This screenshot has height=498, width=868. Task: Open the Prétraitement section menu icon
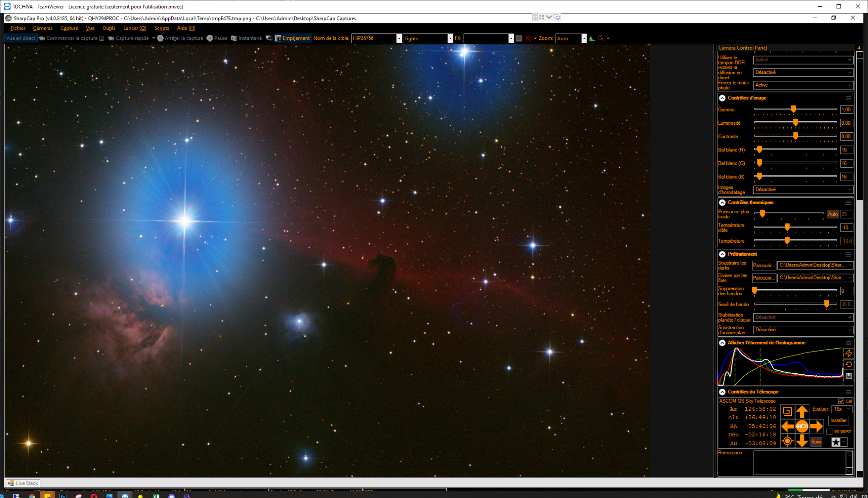tap(849, 255)
